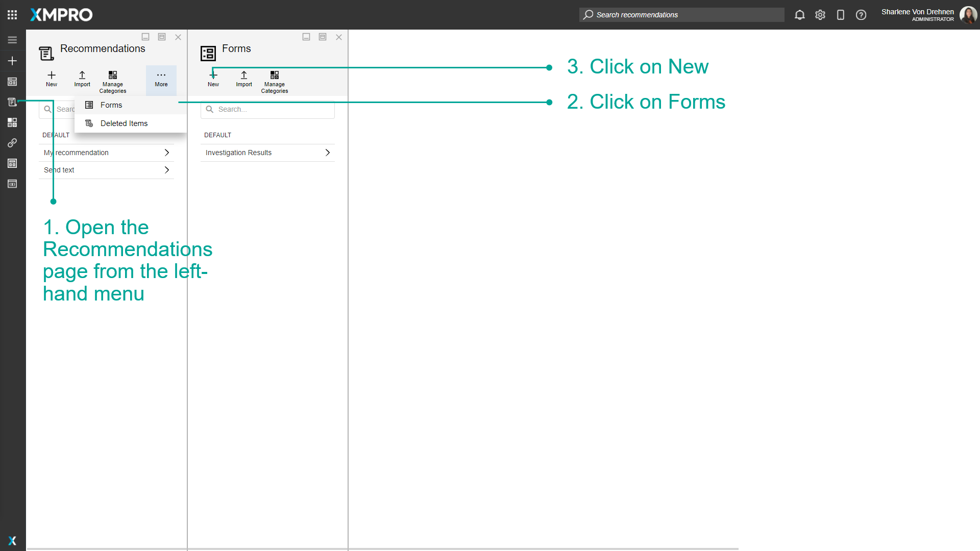
Task: Open the Data Streams icon below the plus
Action: [12, 82]
